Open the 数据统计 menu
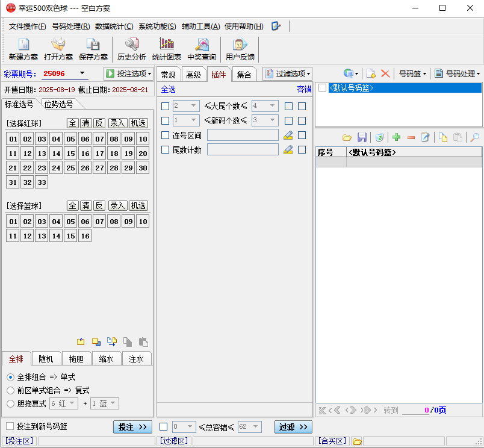The image size is (484, 448). coord(114,26)
